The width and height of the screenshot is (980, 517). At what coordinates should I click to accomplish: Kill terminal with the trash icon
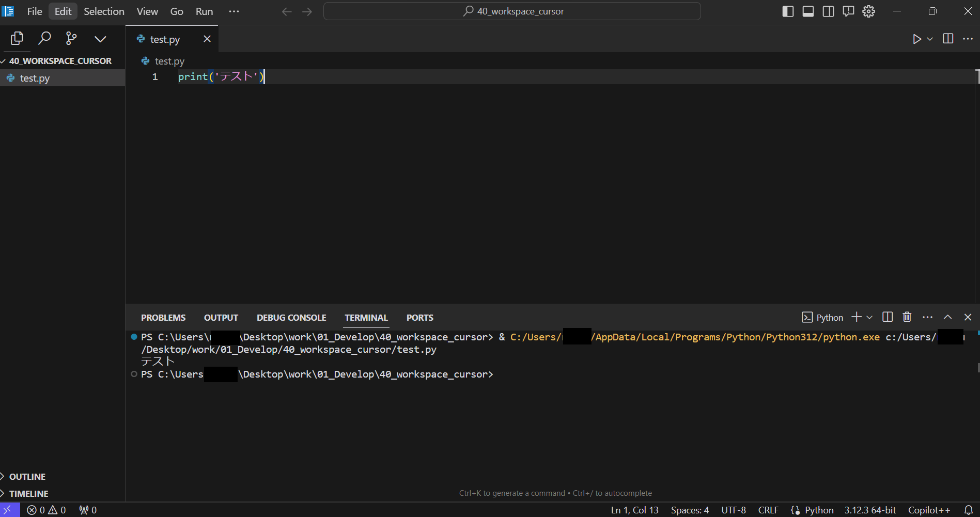click(907, 317)
